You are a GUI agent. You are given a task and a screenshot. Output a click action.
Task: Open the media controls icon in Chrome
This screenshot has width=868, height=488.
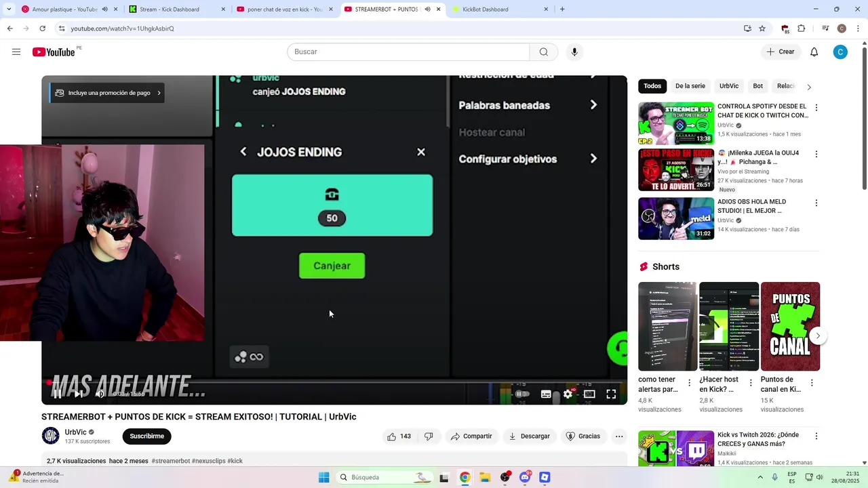pos(825,28)
